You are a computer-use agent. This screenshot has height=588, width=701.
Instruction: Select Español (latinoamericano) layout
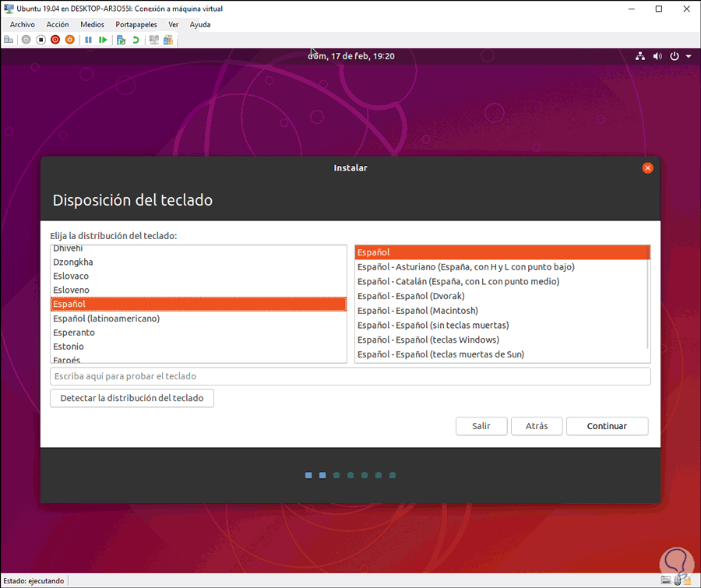[x=199, y=319]
